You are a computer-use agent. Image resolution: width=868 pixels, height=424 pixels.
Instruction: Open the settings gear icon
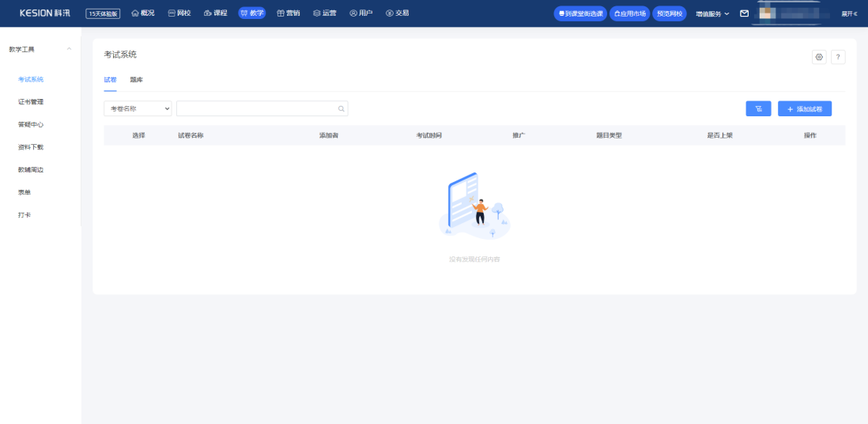tap(819, 57)
